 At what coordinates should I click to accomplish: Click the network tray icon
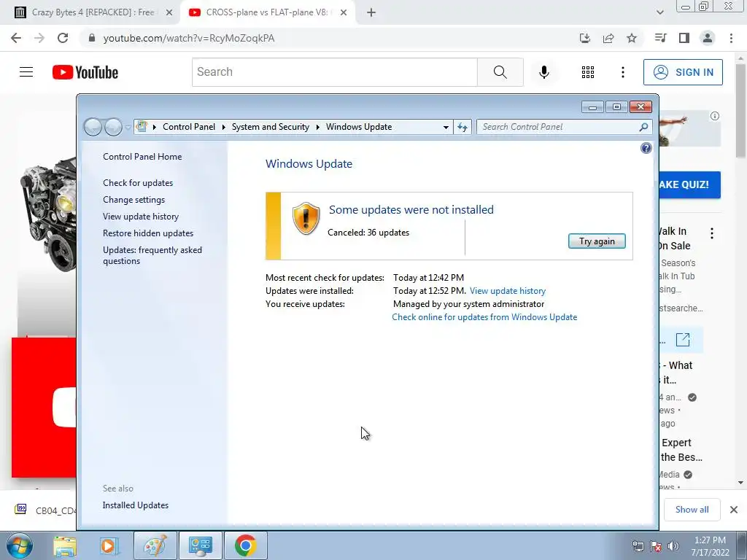tap(638, 546)
